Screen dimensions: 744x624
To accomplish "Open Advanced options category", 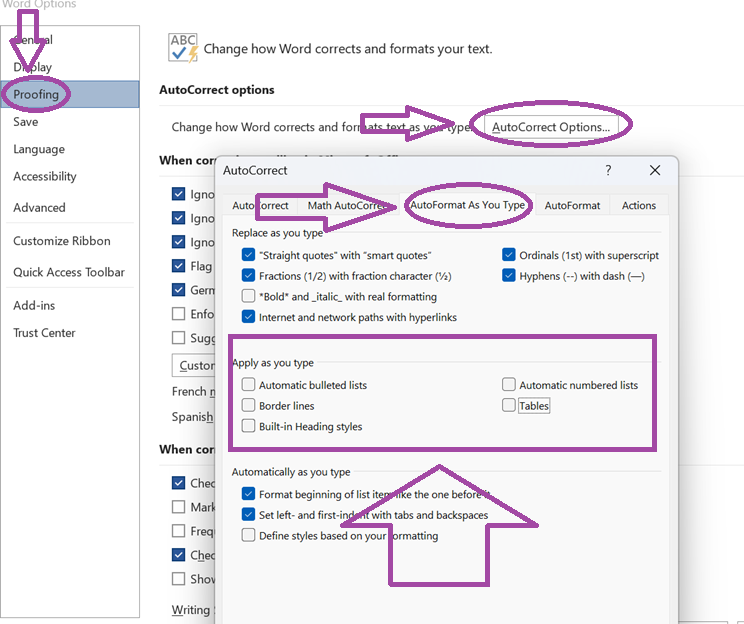I will pos(39,207).
